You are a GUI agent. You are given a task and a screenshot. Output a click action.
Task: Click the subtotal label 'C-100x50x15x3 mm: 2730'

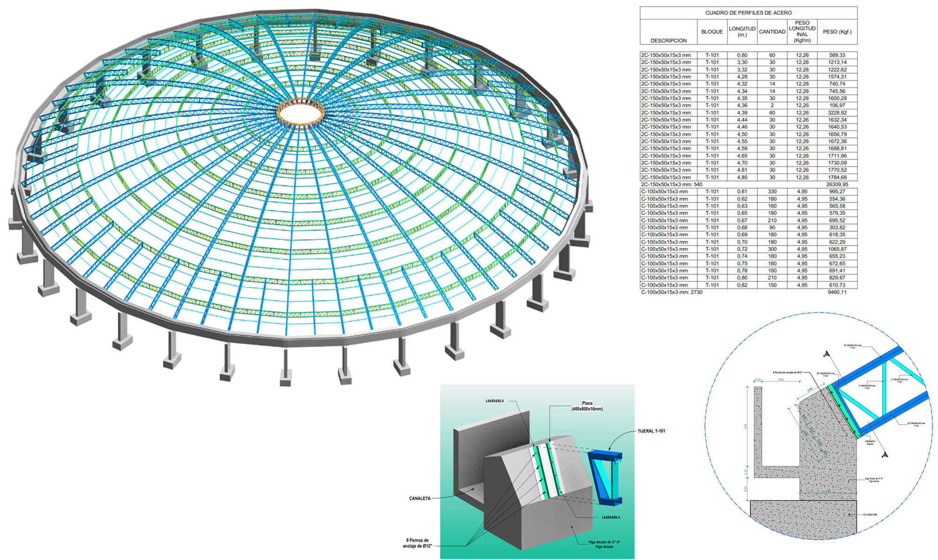click(x=672, y=292)
